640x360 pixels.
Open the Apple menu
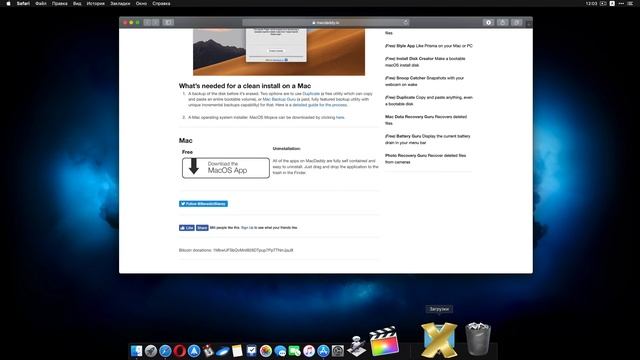(x=8, y=3)
